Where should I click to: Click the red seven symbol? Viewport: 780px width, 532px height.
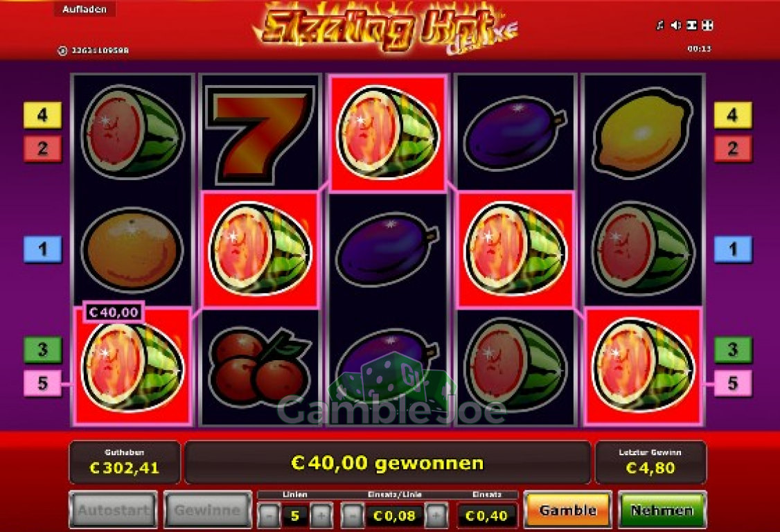click(x=259, y=134)
